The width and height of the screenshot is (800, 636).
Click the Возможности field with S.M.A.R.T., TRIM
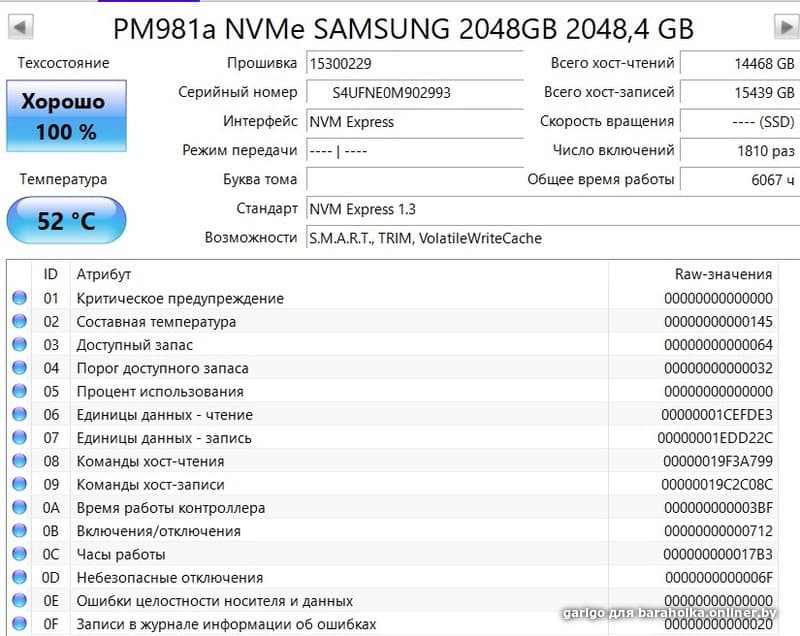click(x=553, y=238)
